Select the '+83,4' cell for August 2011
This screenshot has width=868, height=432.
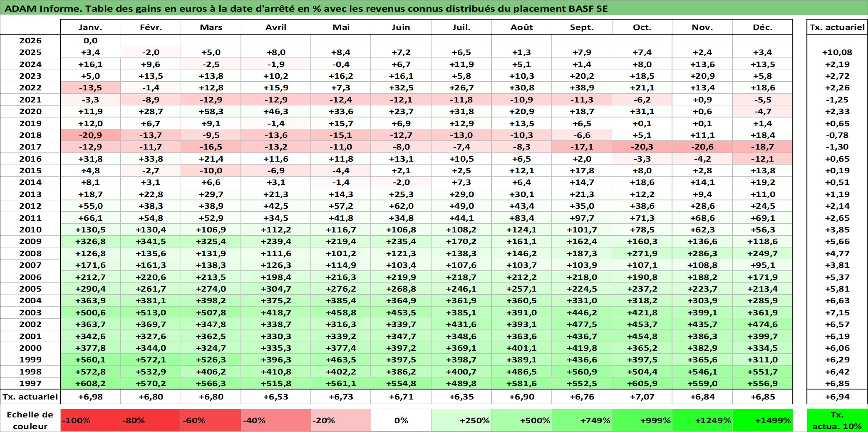(x=522, y=218)
